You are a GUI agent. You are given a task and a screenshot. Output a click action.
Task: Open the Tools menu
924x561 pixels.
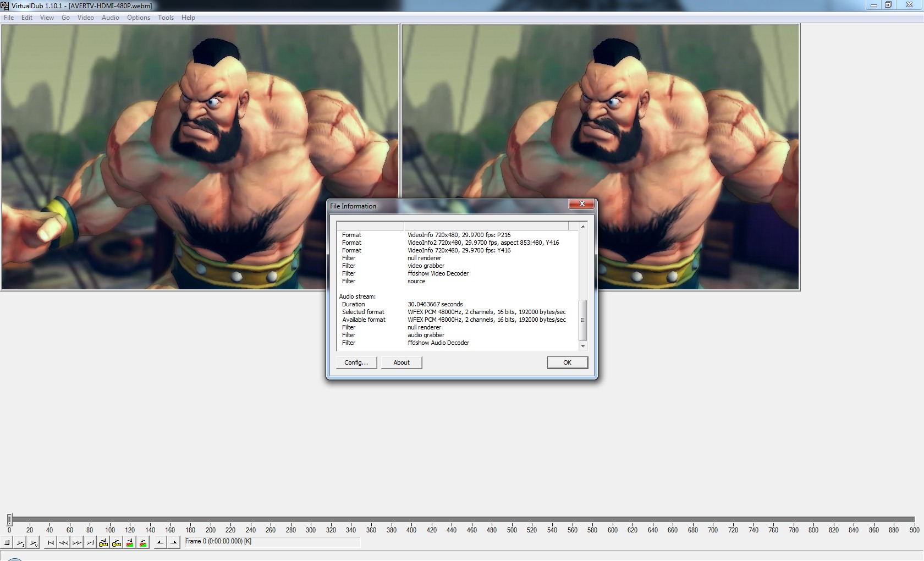(166, 18)
